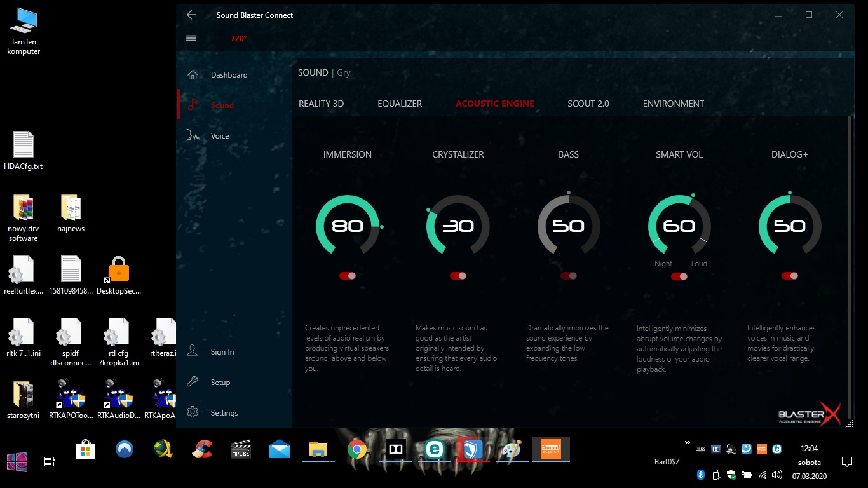Click the Loud mode label
868x488 pixels.
pyautogui.click(x=699, y=264)
